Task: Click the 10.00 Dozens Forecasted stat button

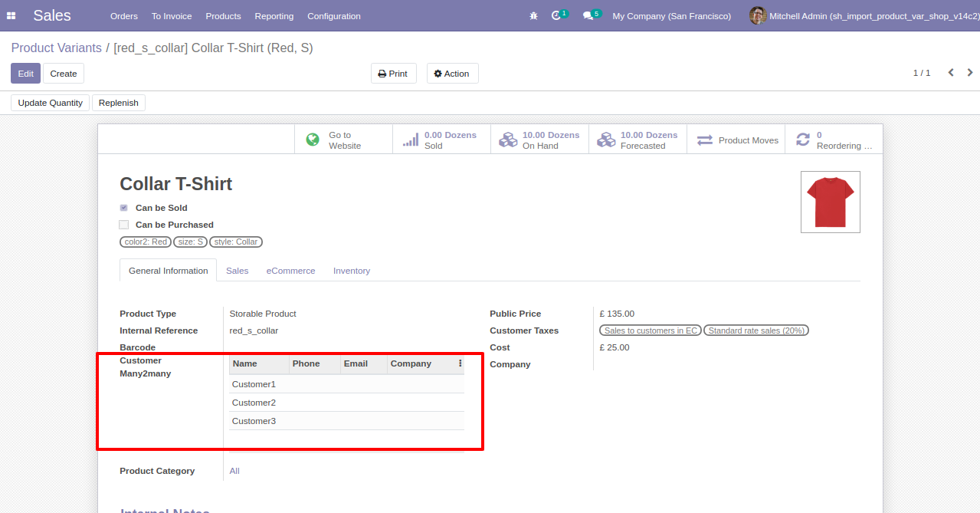Action: click(637, 140)
